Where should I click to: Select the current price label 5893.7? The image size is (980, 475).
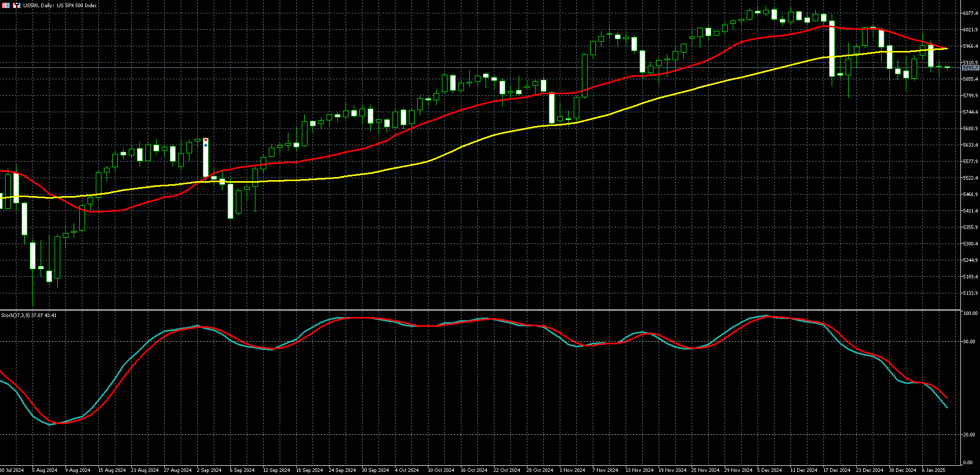(970, 67)
